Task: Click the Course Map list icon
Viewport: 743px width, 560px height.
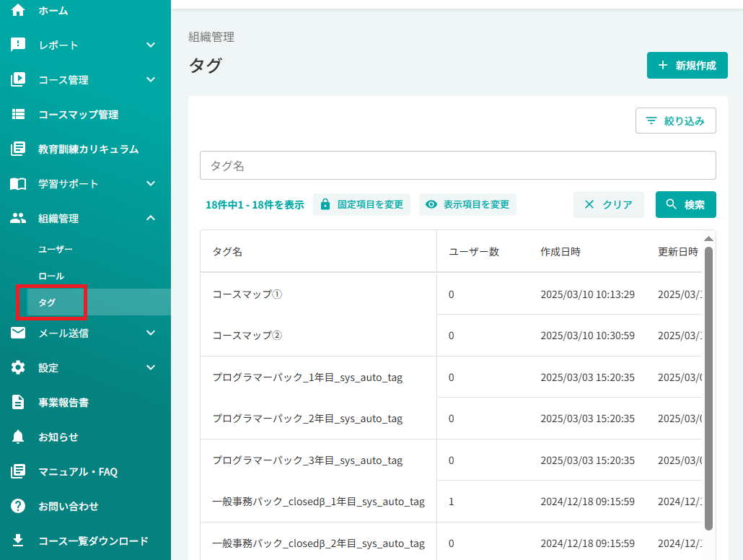Action: pyautogui.click(x=18, y=114)
